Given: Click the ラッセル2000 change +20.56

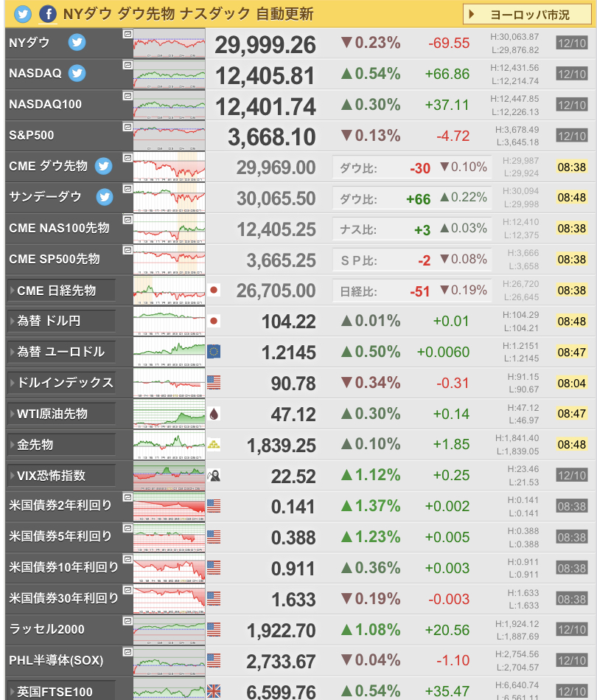Looking at the screenshot, I should (x=447, y=630).
